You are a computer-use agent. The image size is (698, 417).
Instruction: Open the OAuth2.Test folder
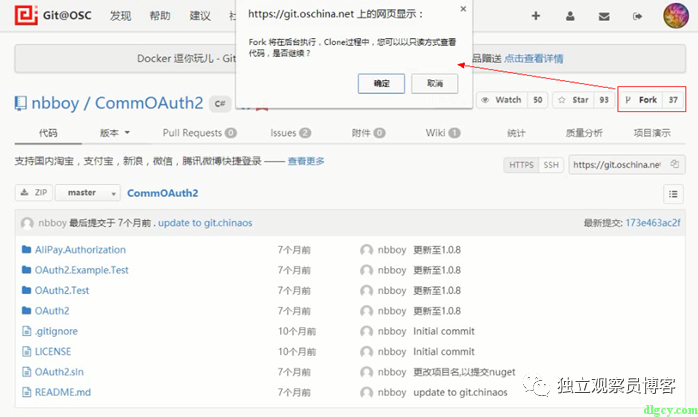point(62,291)
